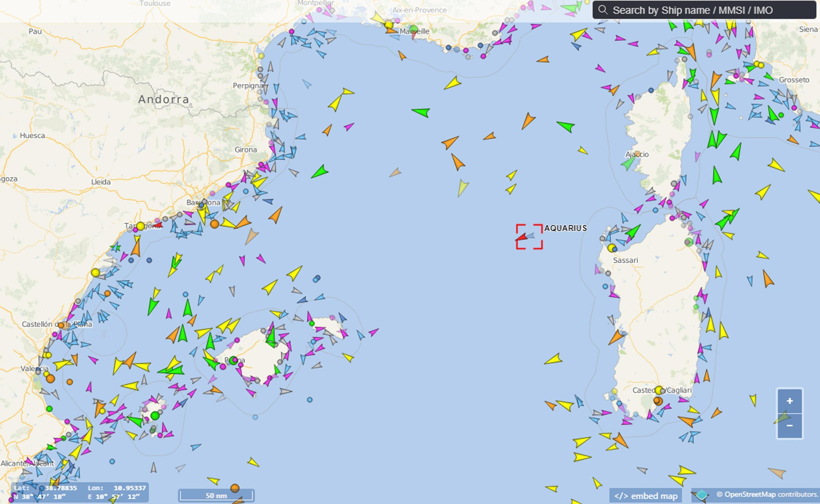Zoom in with the plus button
The height and width of the screenshot is (504, 820).
pos(789,401)
